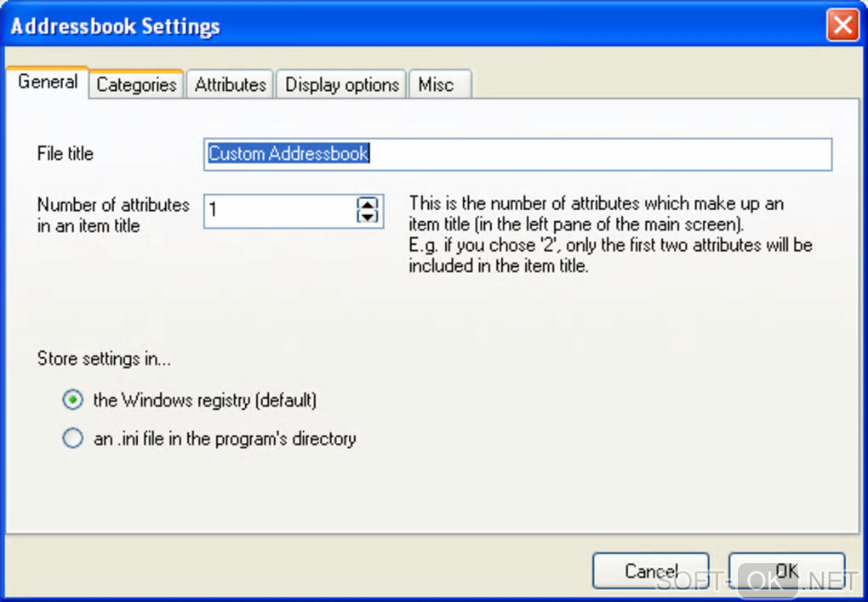Click the "File title" label
Viewport: 868px width, 602px height.
pyautogui.click(x=66, y=154)
